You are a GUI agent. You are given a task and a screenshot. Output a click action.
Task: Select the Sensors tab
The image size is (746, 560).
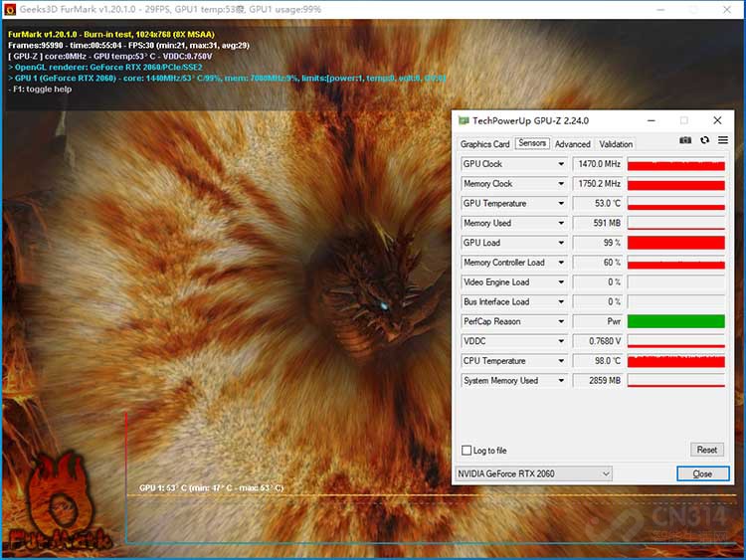532,143
